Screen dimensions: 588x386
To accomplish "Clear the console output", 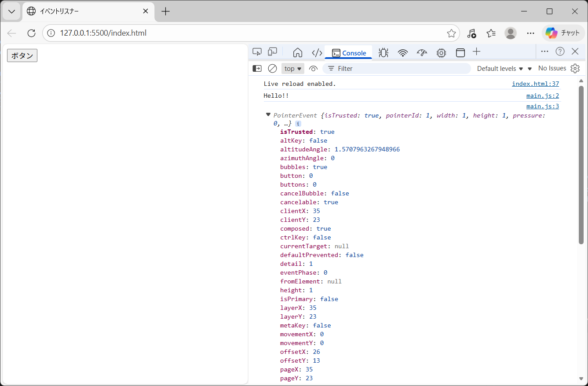I will [272, 68].
